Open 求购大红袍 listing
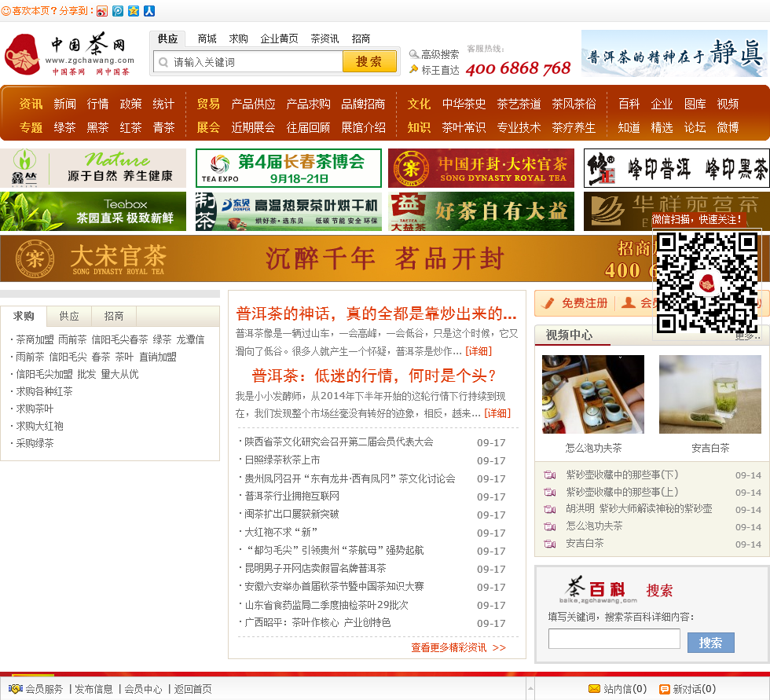This screenshot has width=770, height=700. (39, 426)
